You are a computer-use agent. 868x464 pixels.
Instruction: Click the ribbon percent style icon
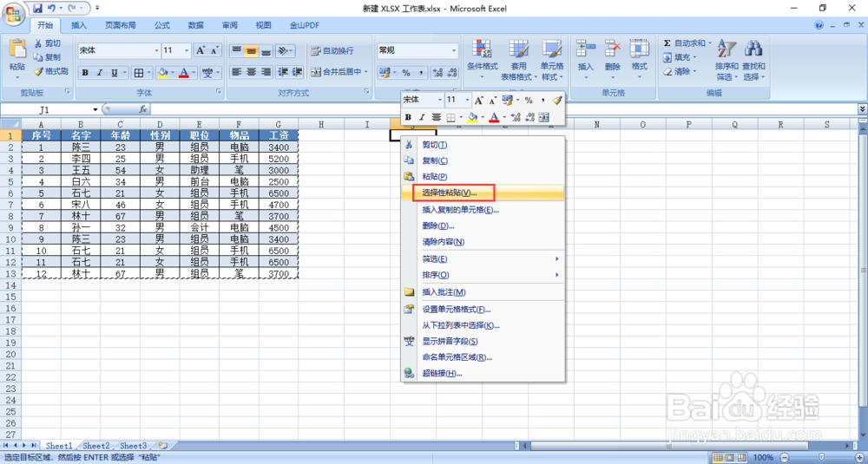click(405, 73)
